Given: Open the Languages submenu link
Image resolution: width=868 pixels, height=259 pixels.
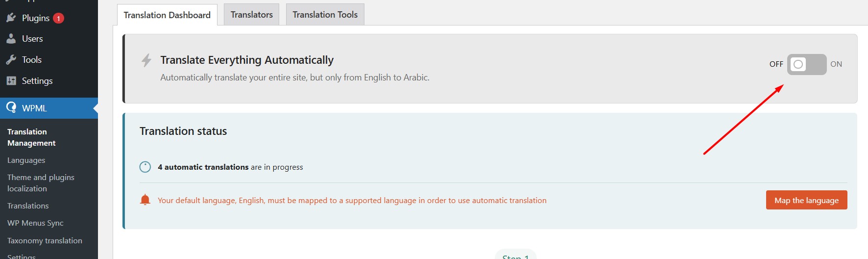Looking at the screenshot, I should 26,160.
